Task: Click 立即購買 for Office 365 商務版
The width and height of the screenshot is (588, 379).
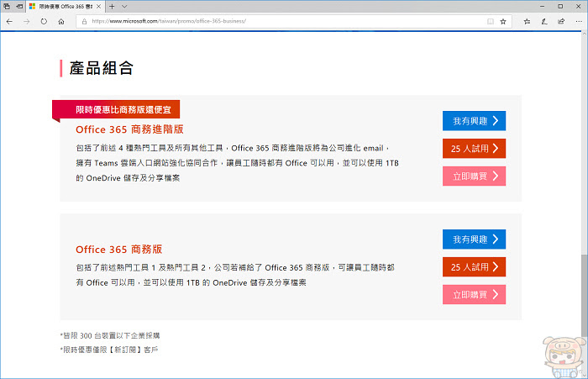Action: [474, 295]
